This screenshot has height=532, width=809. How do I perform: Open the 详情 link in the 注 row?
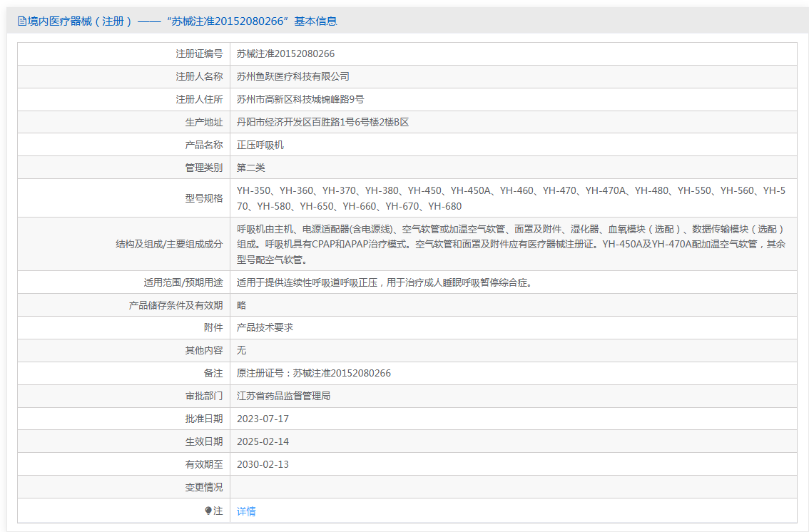[246, 511]
